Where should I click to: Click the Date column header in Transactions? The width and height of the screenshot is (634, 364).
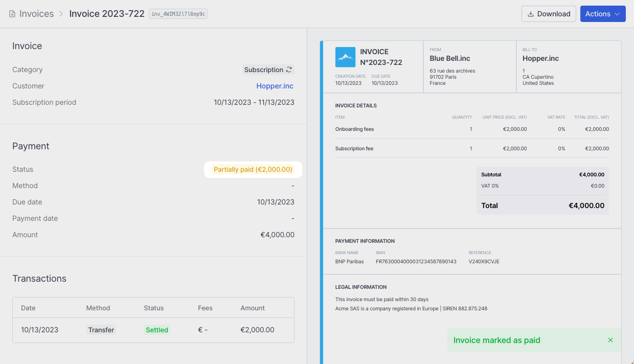coord(28,308)
